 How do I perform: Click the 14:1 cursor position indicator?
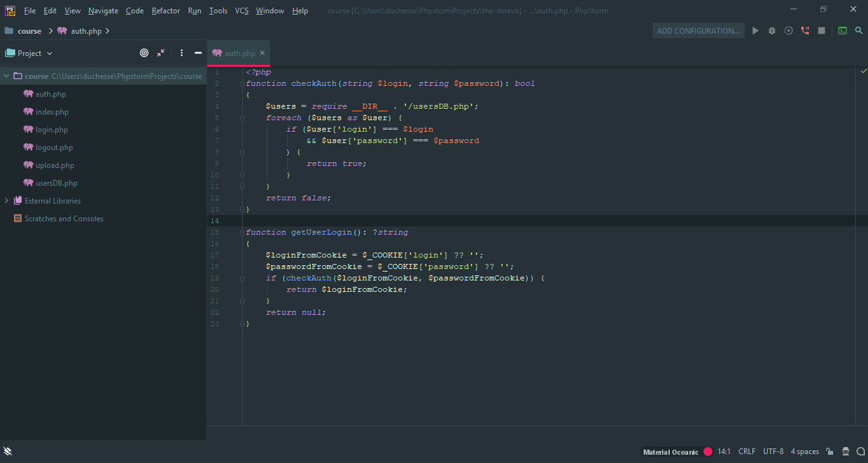[x=724, y=452]
